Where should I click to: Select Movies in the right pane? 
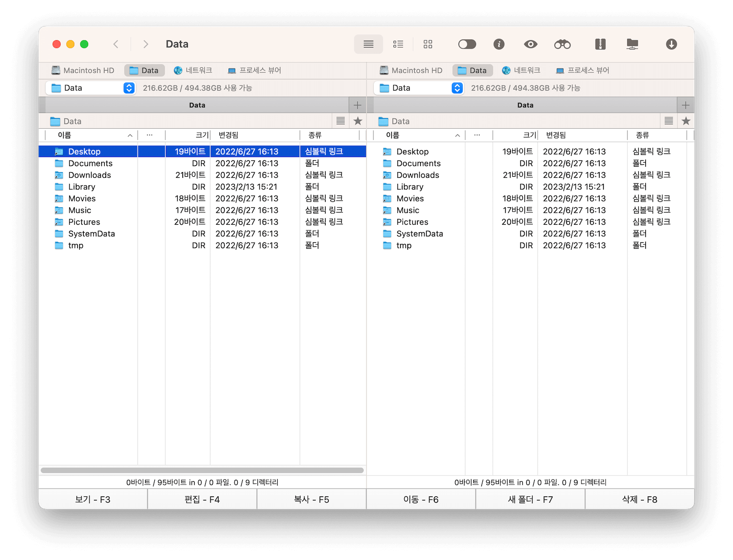pyautogui.click(x=531, y=198)
